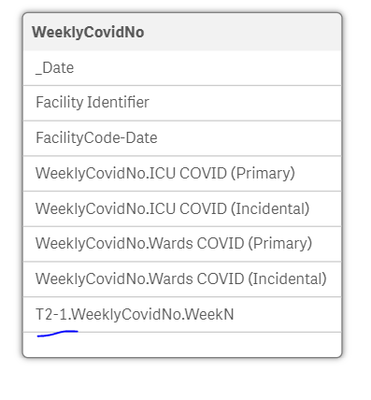Image resolution: width=371 pixels, height=400 pixels.
Task: Click (Primary) text in ICU COVID row
Action: [263, 173]
